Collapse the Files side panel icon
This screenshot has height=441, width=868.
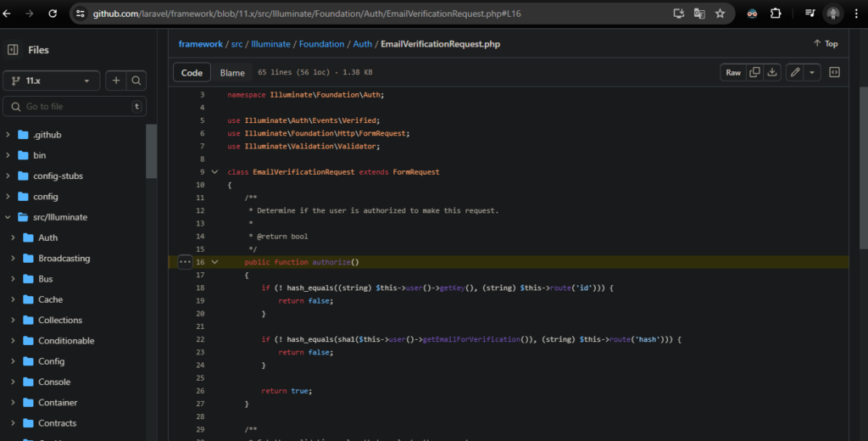(13, 50)
